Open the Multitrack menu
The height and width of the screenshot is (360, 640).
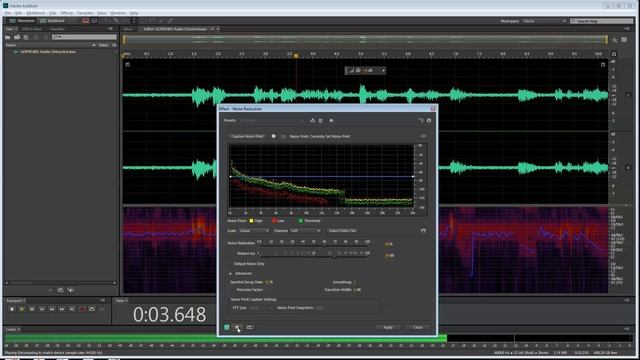[x=36, y=13]
